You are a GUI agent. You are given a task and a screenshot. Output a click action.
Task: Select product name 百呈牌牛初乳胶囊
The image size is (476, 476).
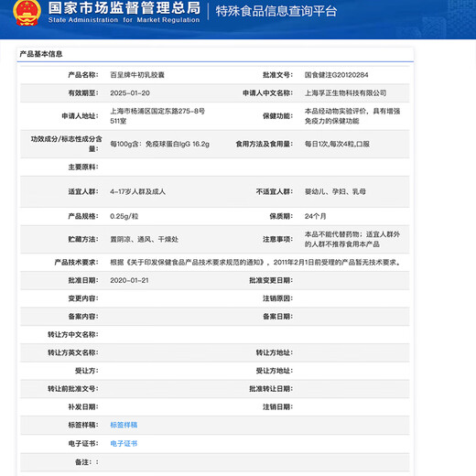(x=137, y=75)
